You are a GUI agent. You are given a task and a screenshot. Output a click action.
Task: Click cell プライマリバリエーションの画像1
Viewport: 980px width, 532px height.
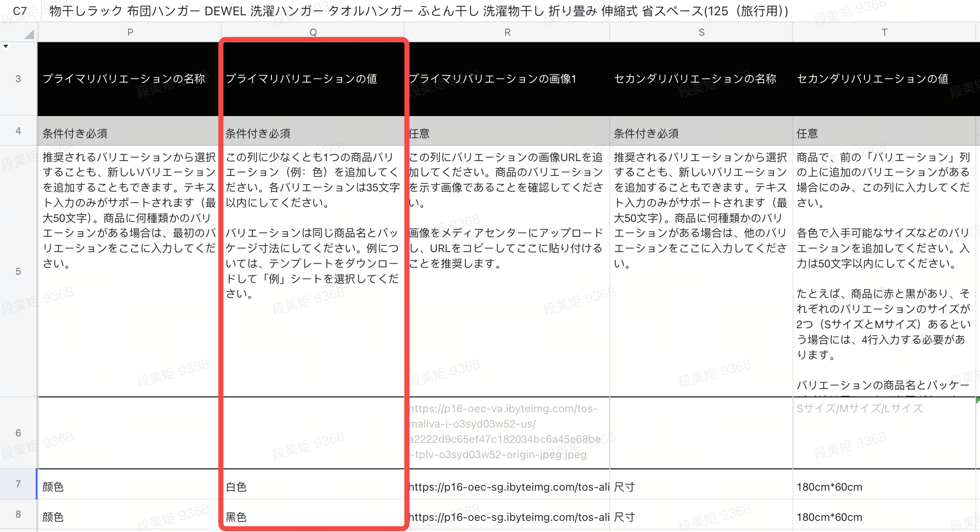pyautogui.click(x=507, y=79)
